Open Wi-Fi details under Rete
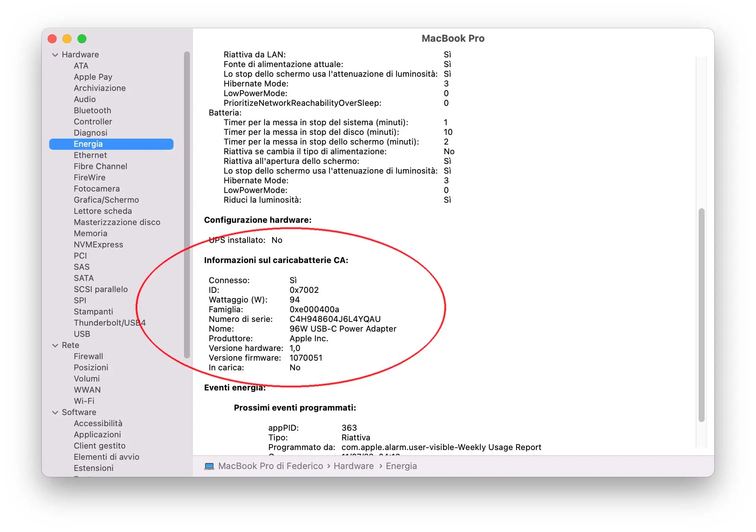The height and width of the screenshot is (532, 756). [x=85, y=401]
